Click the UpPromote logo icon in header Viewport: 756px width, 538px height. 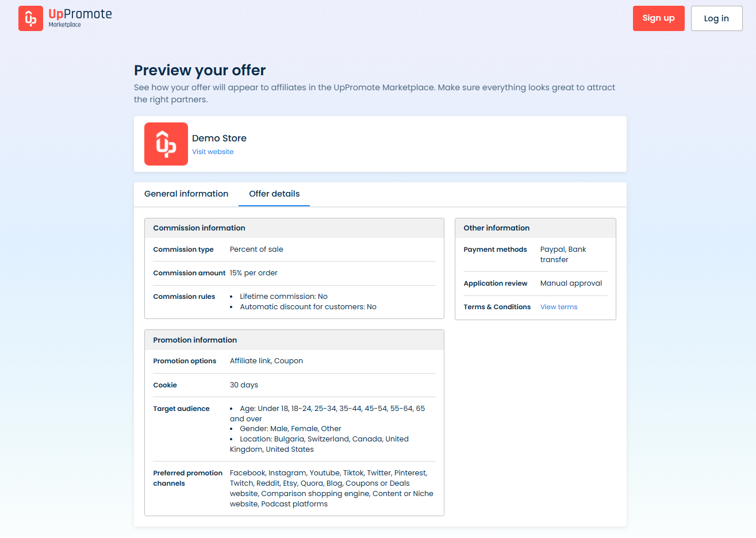tap(30, 18)
